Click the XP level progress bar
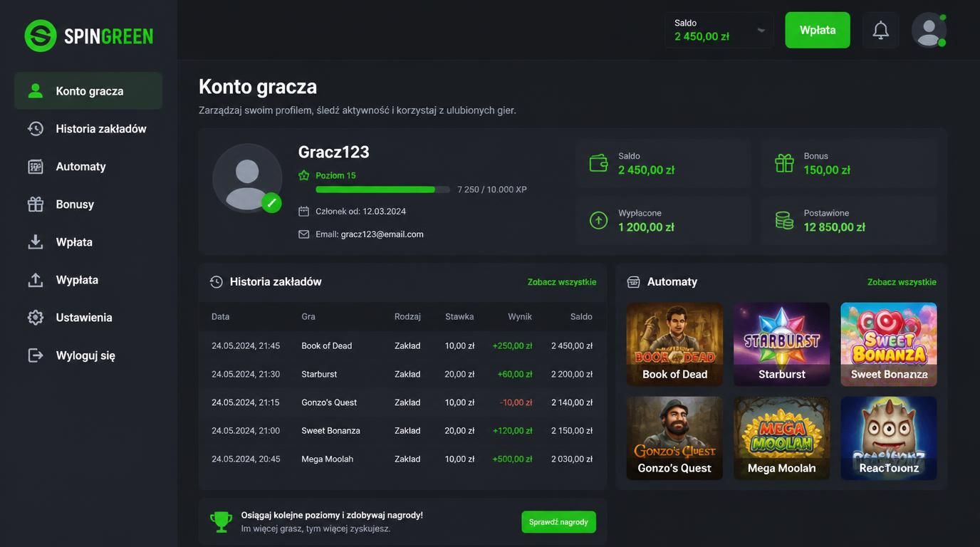The height and width of the screenshot is (547, 980). (382, 189)
